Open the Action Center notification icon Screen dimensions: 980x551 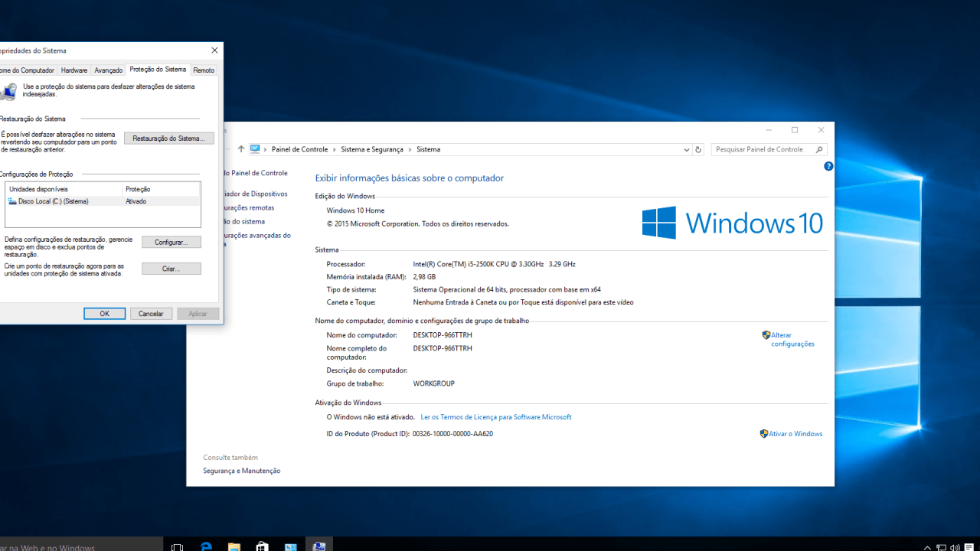click(x=969, y=548)
